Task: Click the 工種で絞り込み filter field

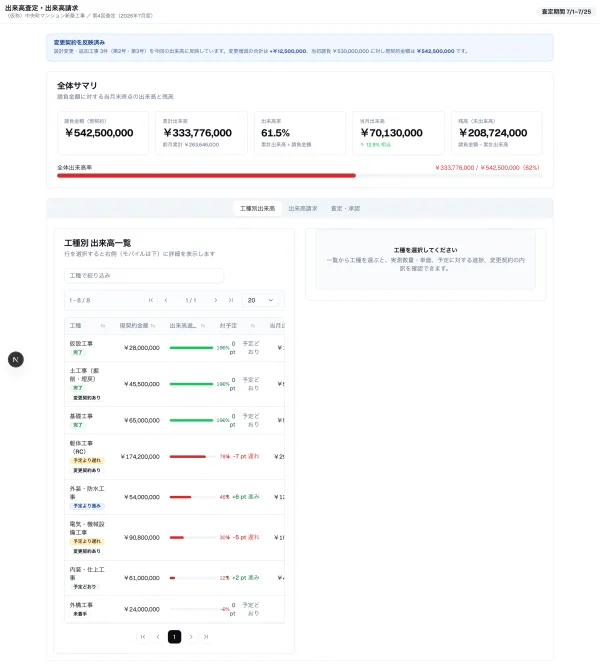Action: (144, 276)
